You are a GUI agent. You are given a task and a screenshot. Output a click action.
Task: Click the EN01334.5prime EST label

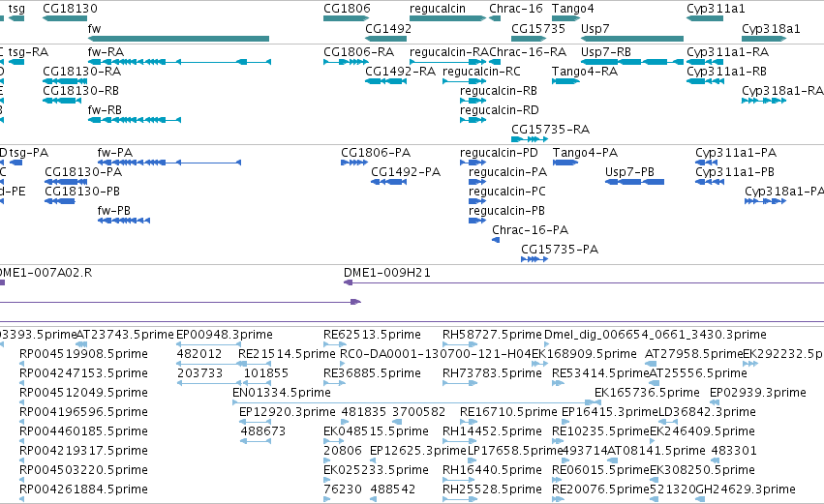click(x=282, y=393)
